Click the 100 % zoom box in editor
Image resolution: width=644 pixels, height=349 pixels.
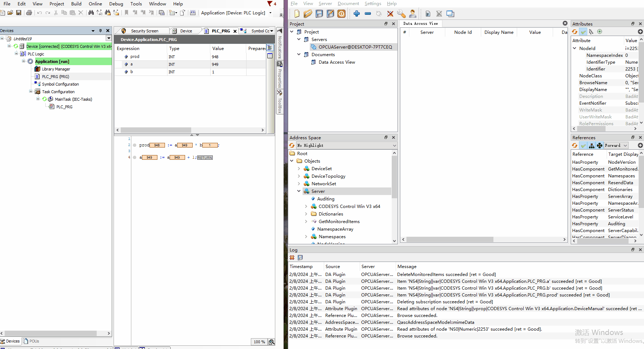tap(259, 342)
